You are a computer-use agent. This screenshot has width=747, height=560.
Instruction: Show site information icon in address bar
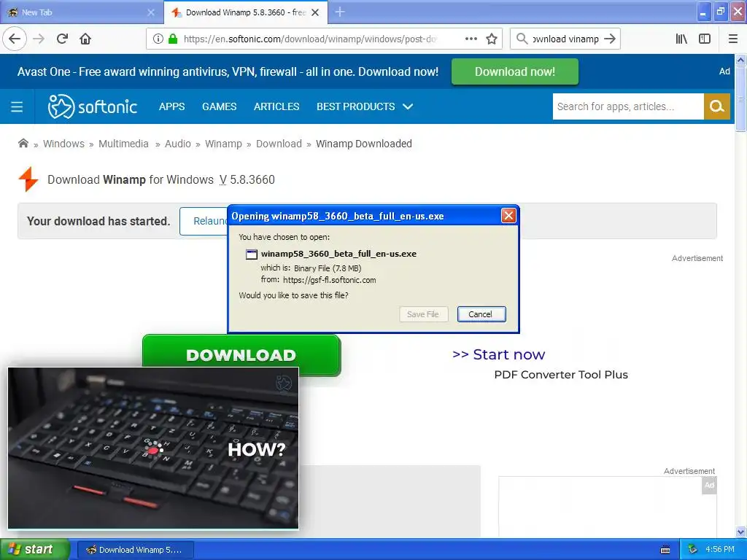tap(158, 39)
